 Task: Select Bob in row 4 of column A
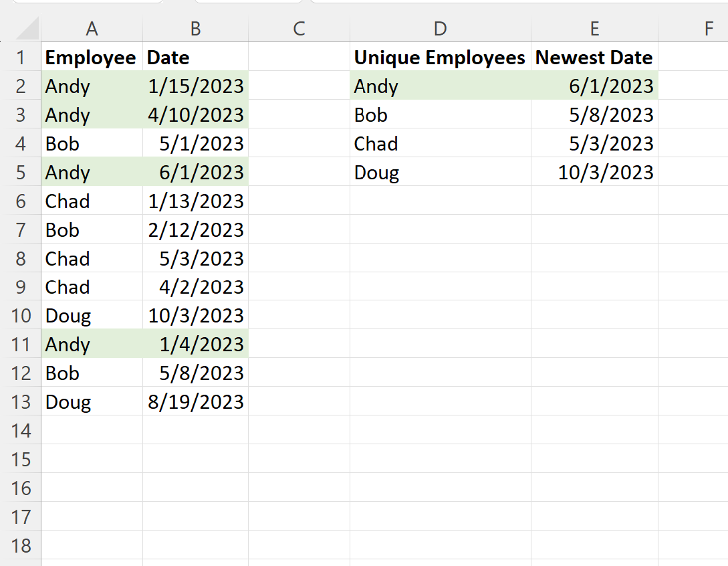92,144
